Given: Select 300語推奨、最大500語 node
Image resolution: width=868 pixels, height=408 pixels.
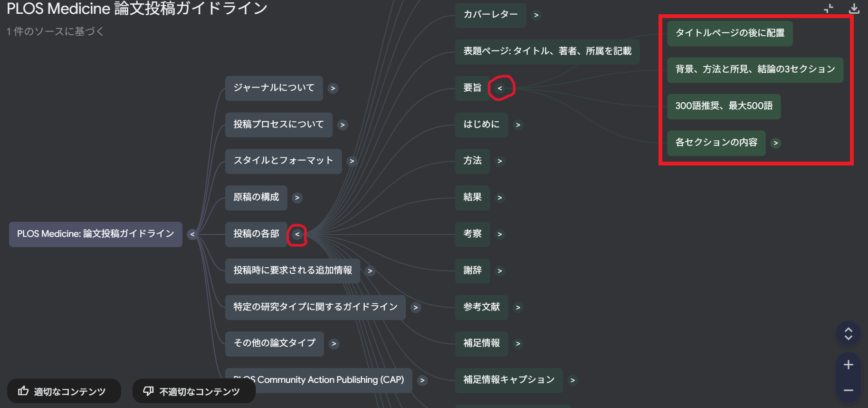Looking at the screenshot, I should pos(724,107).
